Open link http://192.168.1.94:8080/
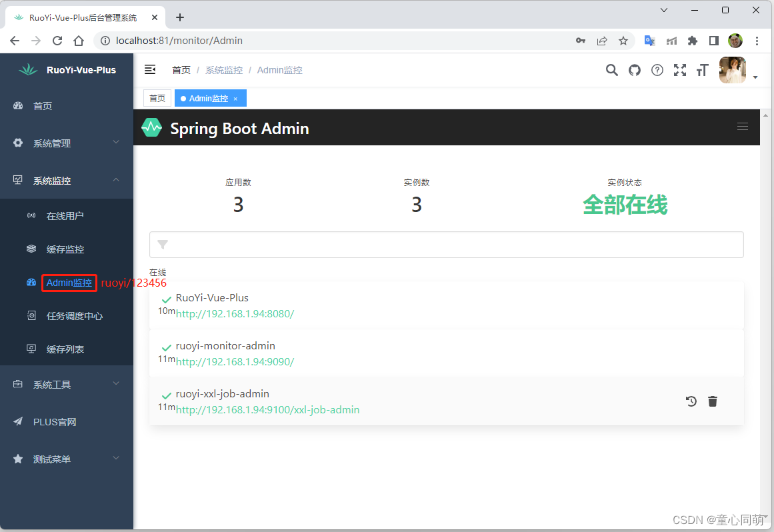Screen dimensions: 774x532 (235, 314)
